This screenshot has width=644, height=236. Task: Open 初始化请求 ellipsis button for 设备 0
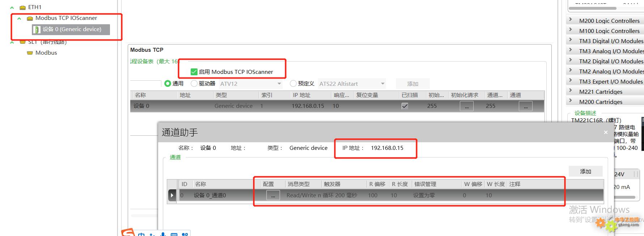tap(467, 106)
